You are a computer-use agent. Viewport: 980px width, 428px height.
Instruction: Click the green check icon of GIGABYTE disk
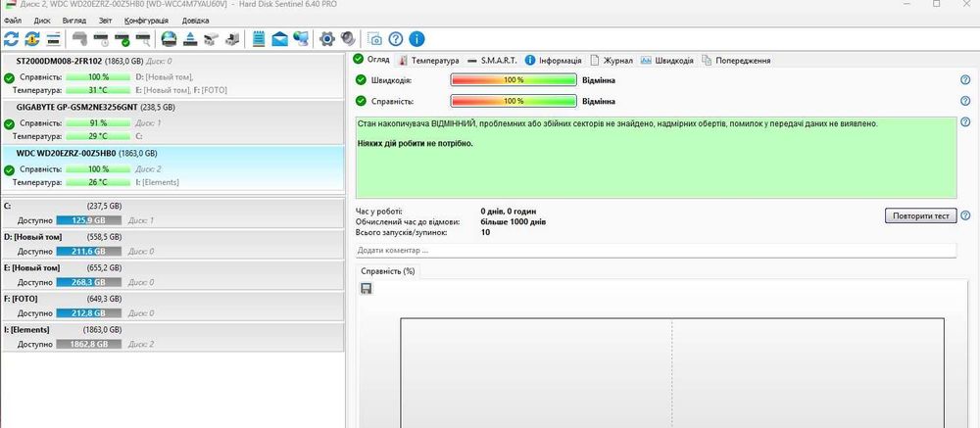9,124
